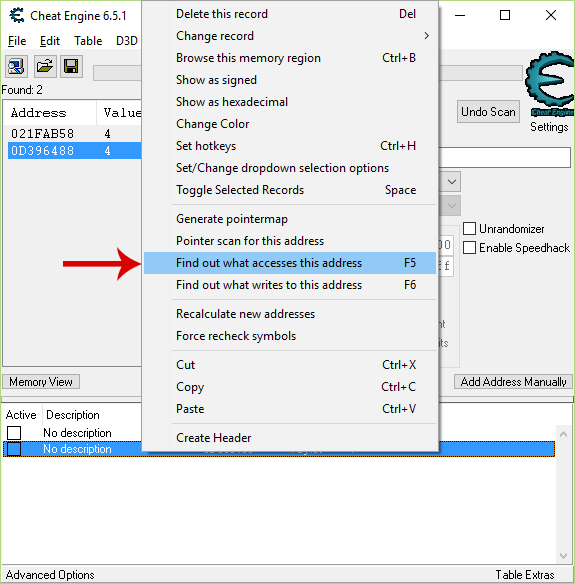
Task: Choose Toggle Selected Records
Action: [x=290, y=190]
